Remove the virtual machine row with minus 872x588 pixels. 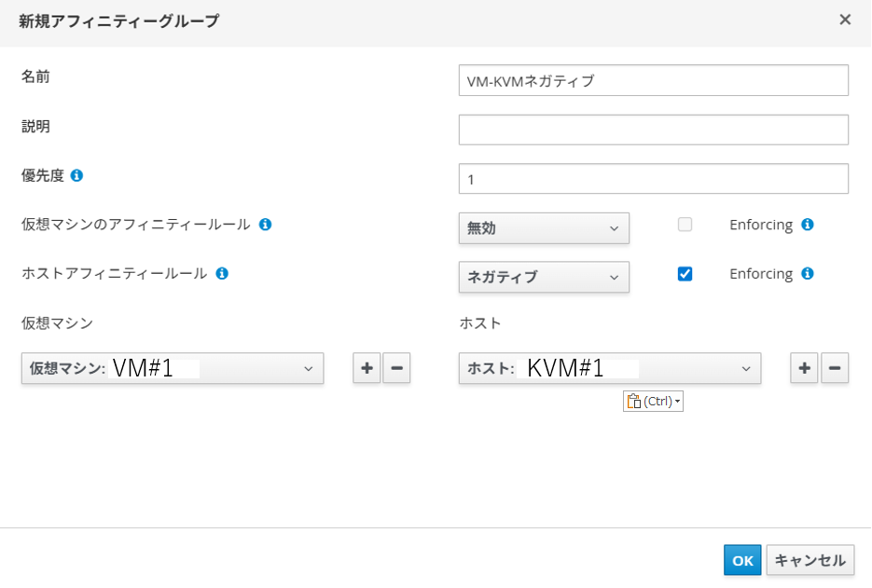[396, 368]
